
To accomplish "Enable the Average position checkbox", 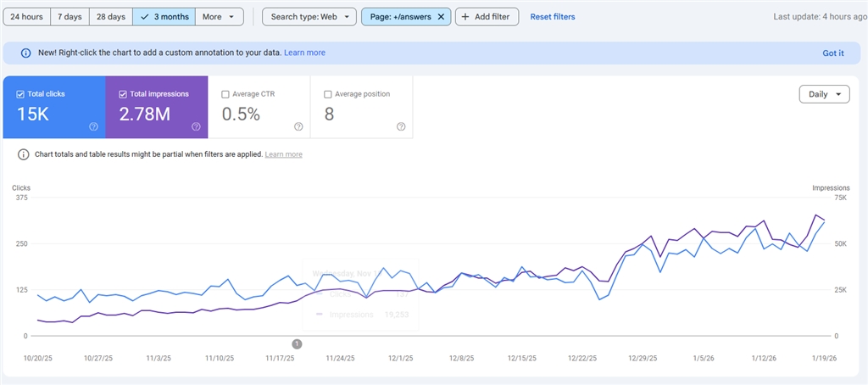I will point(328,94).
